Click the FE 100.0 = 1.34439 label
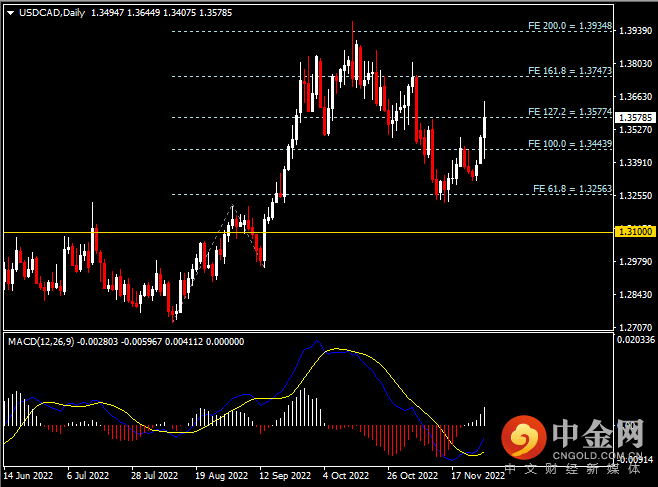658x487 pixels. pyautogui.click(x=569, y=144)
